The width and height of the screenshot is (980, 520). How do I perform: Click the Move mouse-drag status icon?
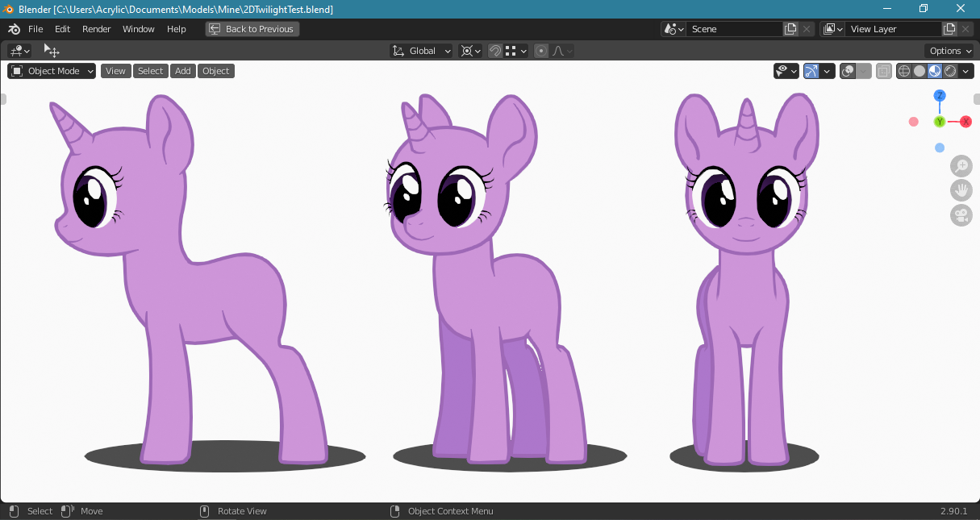(68, 511)
